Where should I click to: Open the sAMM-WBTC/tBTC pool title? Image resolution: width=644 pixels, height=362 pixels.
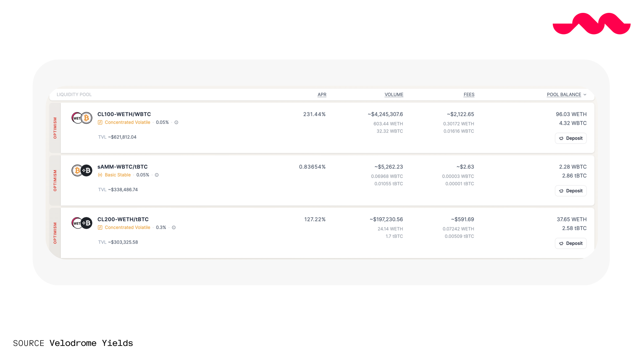(x=122, y=167)
